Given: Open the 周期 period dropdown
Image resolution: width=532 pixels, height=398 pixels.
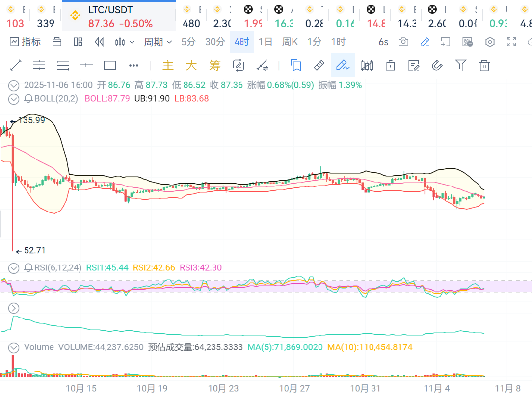Looking at the screenshot, I should coord(158,42).
